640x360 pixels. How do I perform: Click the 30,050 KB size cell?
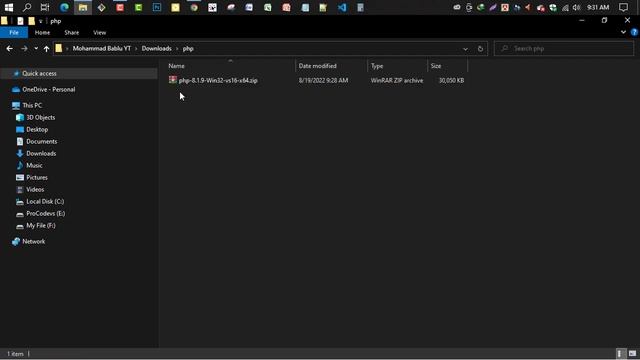(x=451, y=80)
